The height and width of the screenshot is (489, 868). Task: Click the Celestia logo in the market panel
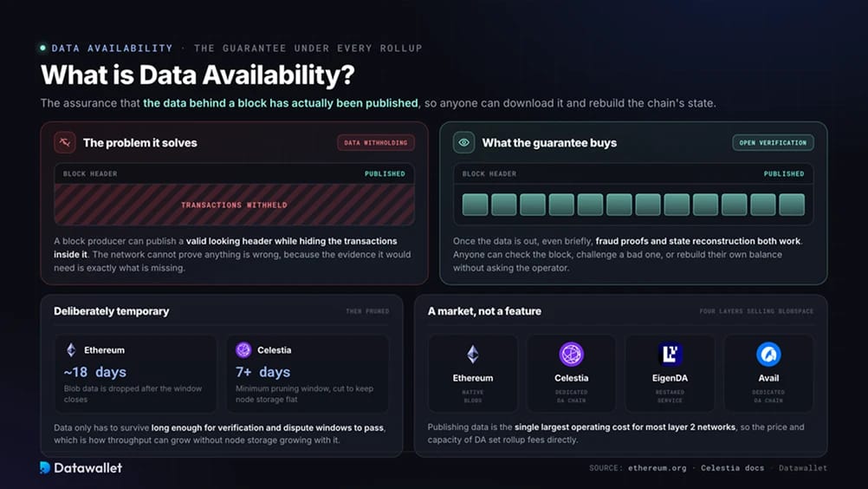(x=571, y=355)
